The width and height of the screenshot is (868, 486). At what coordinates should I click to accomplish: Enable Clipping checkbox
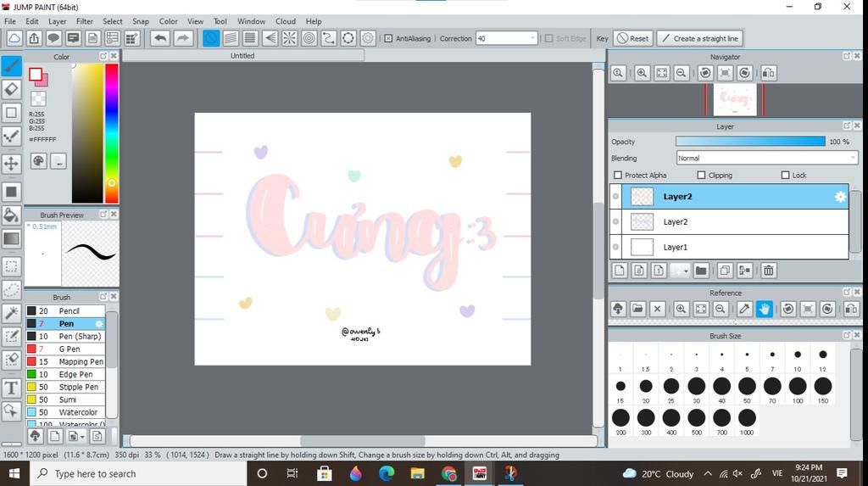[701, 175]
